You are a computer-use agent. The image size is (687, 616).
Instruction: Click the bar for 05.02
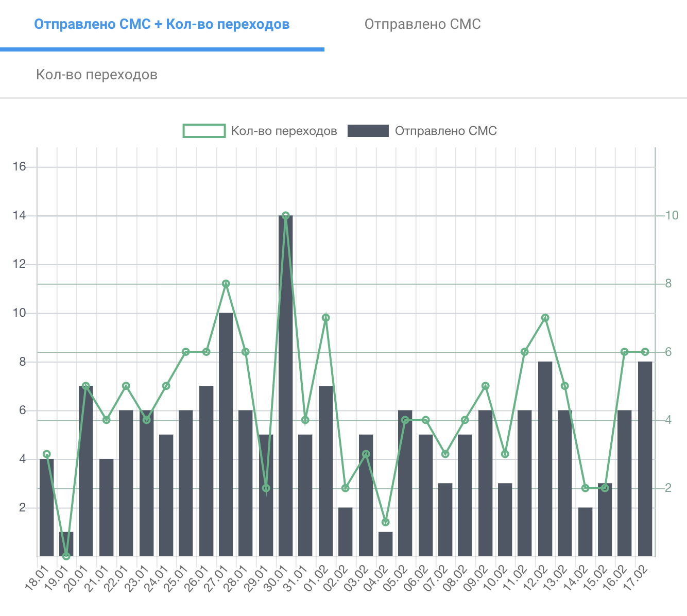[405, 483]
